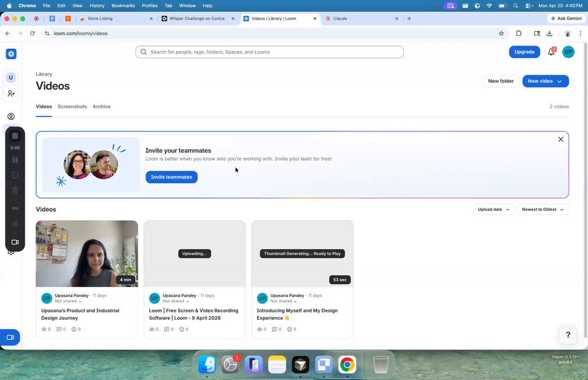Click the Uploading video thumbnail
This screenshot has width=588, height=380.
[x=195, y=253]
